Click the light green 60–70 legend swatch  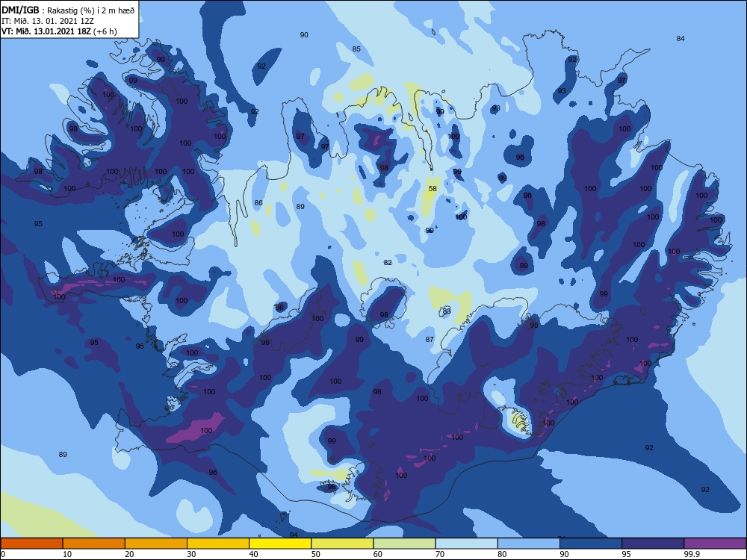click(404, 544)
